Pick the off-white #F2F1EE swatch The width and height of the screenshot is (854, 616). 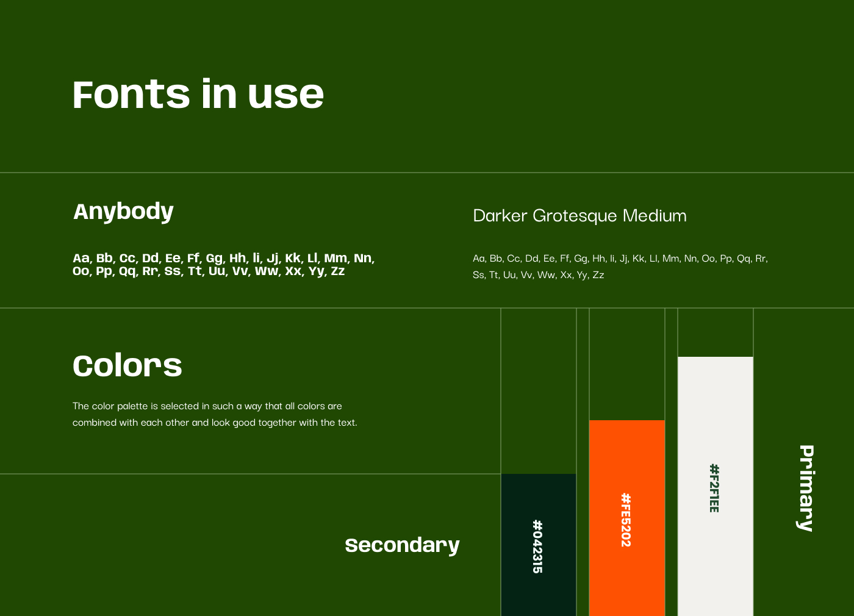716,486
